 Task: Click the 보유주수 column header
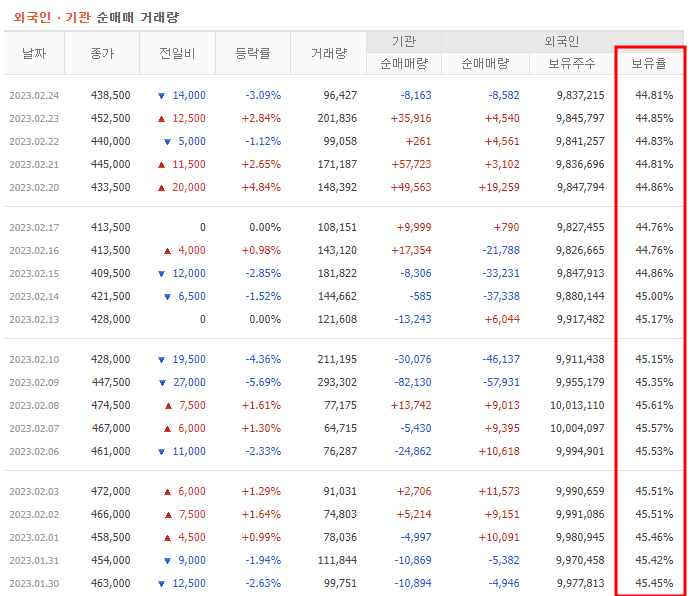(x=571, y=64)
